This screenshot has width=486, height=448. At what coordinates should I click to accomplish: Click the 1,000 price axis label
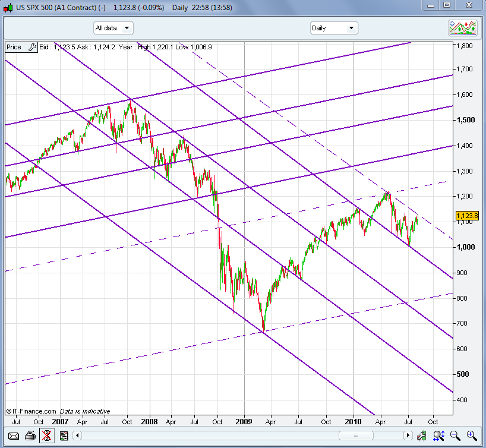466,247
